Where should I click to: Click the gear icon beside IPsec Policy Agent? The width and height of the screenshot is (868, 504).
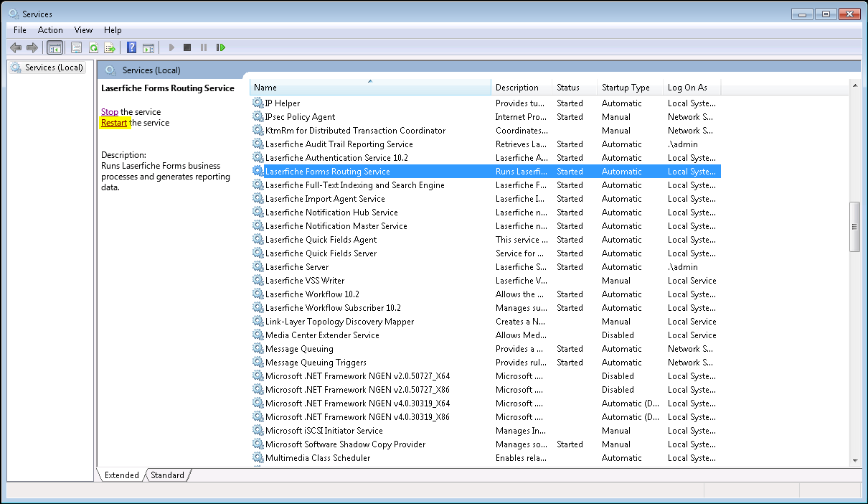point(258,117)
